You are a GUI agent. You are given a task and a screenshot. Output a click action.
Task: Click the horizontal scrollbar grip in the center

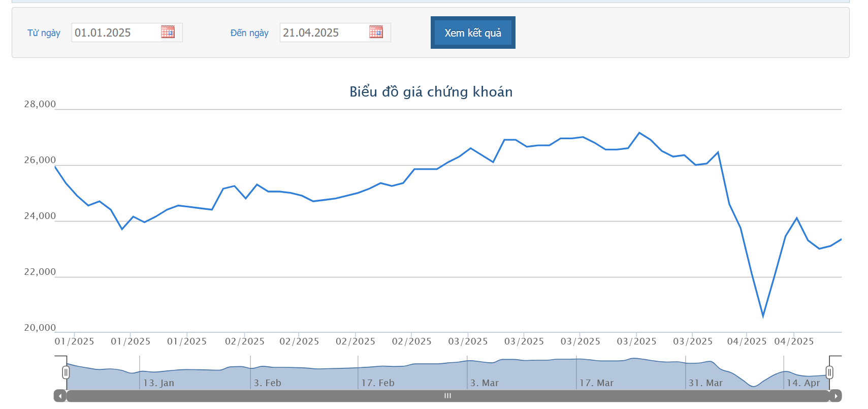pos(447,396)
